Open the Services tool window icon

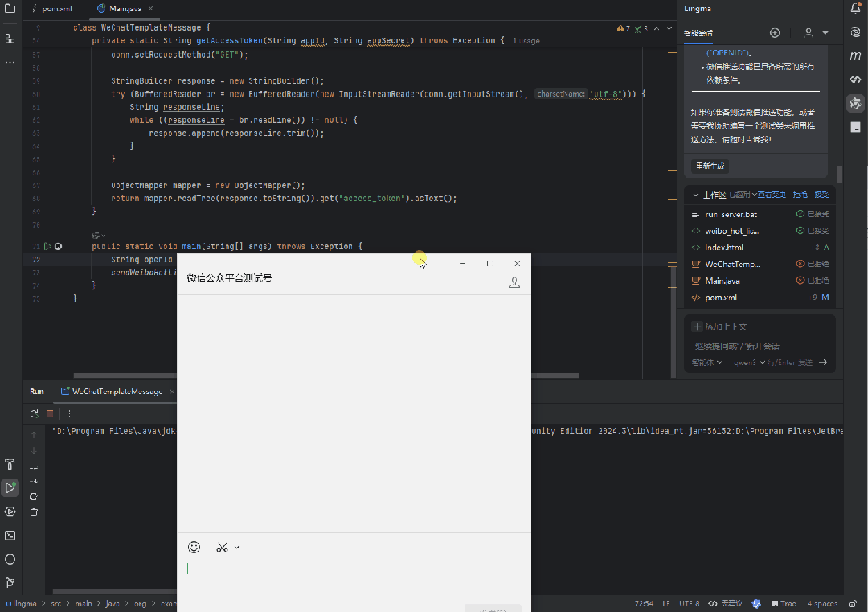(10, 511)
